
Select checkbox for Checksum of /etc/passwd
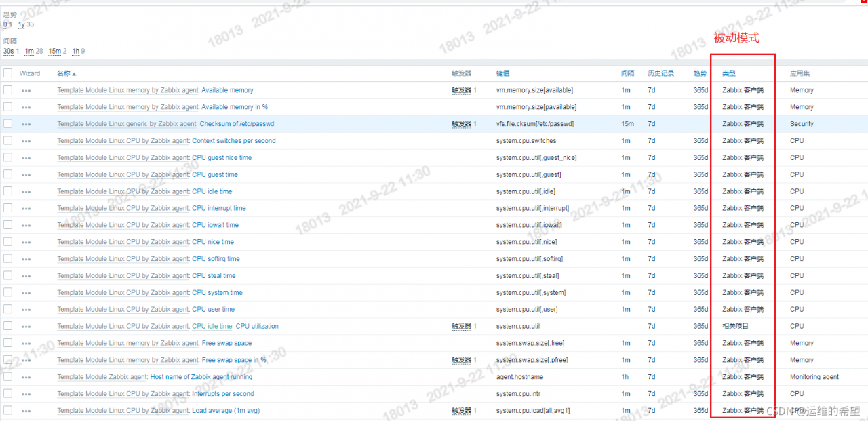[x=7, y=123]
